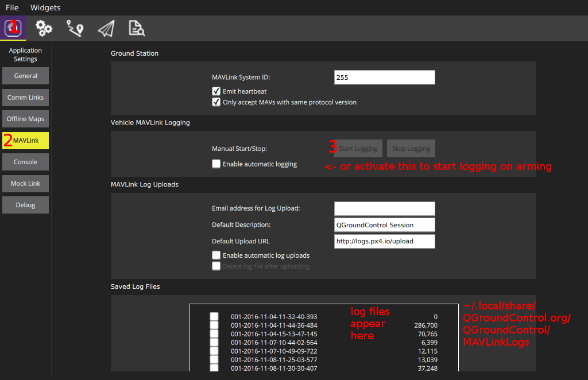Toggle Only accept MAVs with same protocol version
The width and height of the screenshot is (588, 380).
point(216,102)
